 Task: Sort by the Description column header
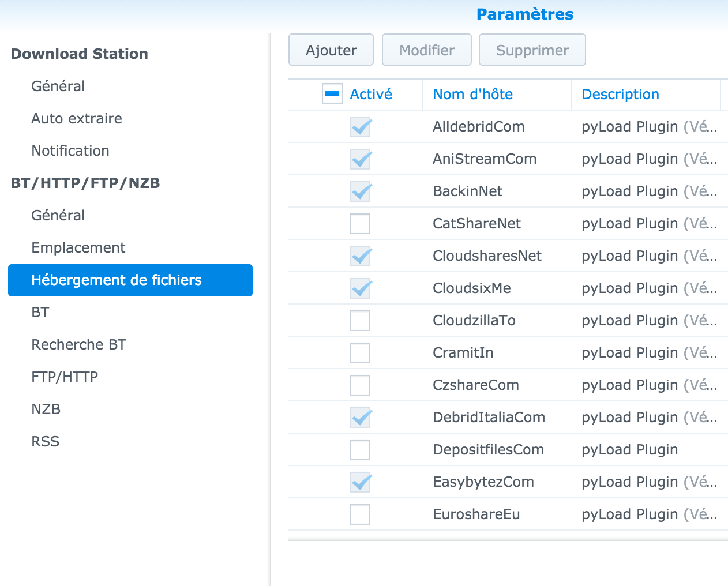620,94
